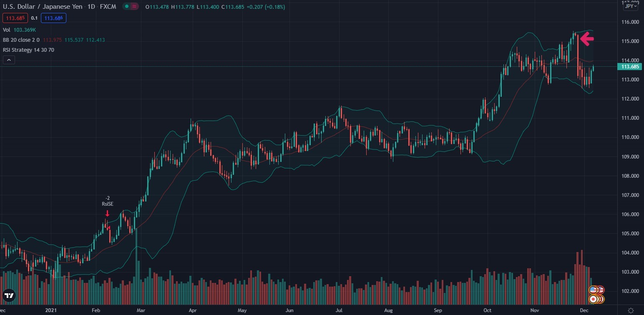Image resolution: width=644 pixels, height=315 pixels.
Task: Click the blue buy price 113.686 button
Action: point(53,18)
